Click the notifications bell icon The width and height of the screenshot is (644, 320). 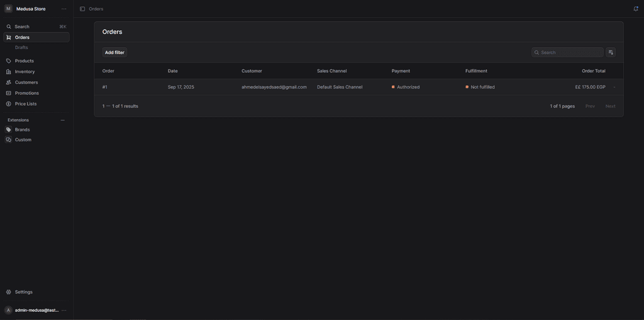(x=635, y=9)
